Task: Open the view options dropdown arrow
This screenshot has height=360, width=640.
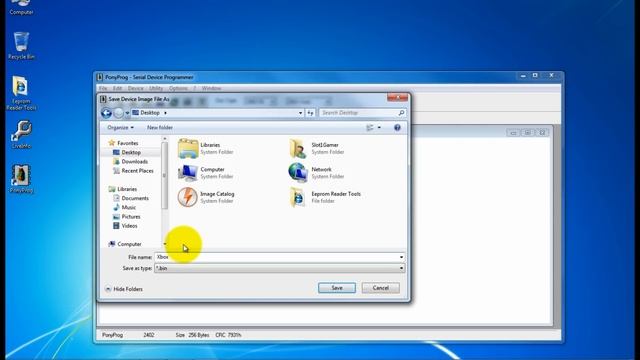Action: 379,128
